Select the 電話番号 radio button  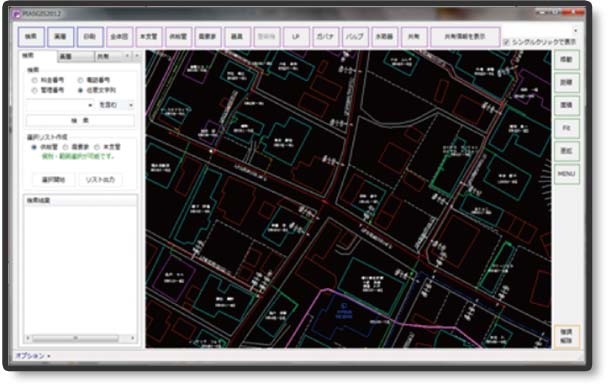pyautogui.click(x=80, y=80)
